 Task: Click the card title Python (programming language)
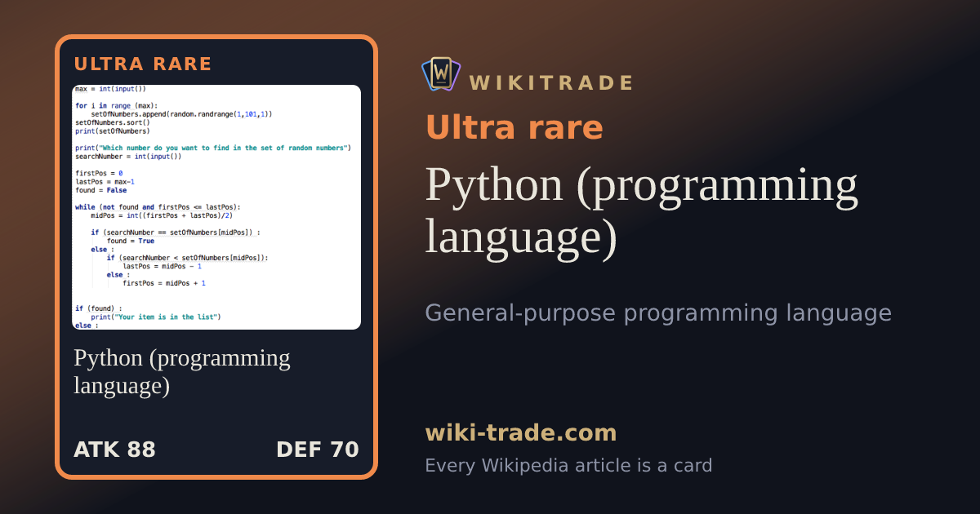(182, 371)
